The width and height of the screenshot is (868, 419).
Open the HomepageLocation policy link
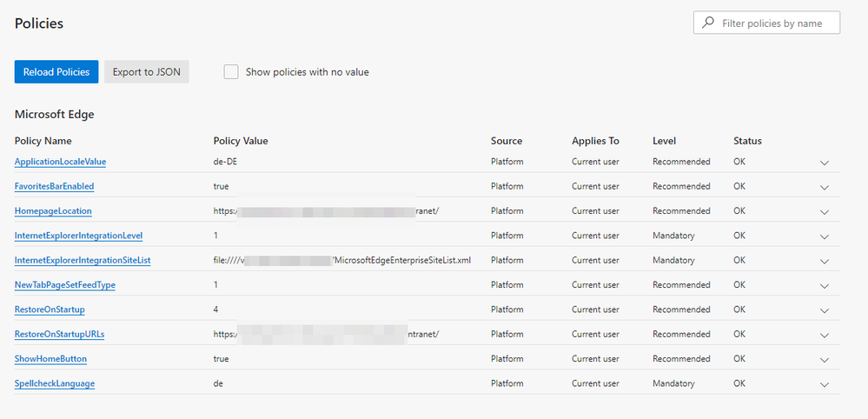[x=53, y=211]
